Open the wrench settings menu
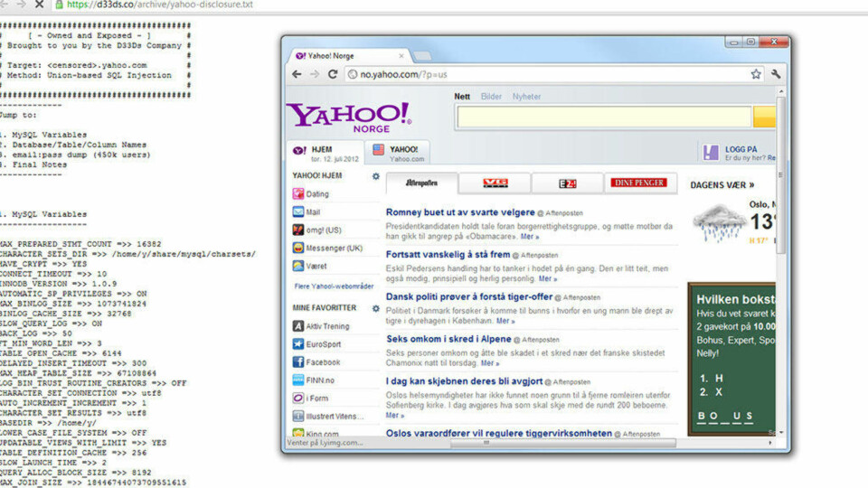 pos(776,74)
